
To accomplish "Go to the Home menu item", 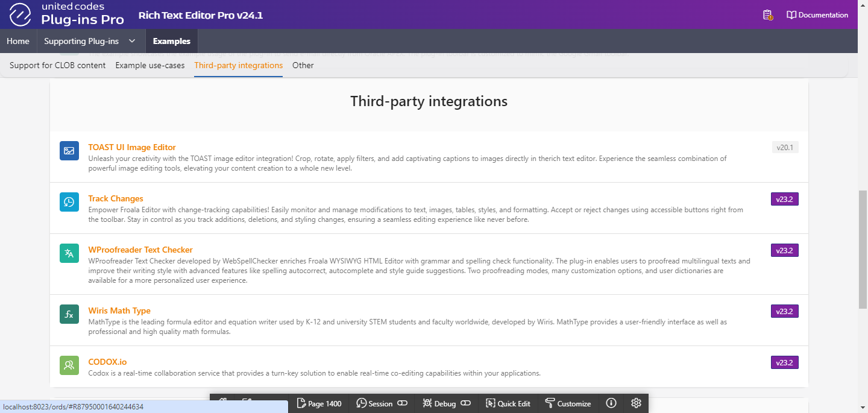I will [x=18, y=41].
